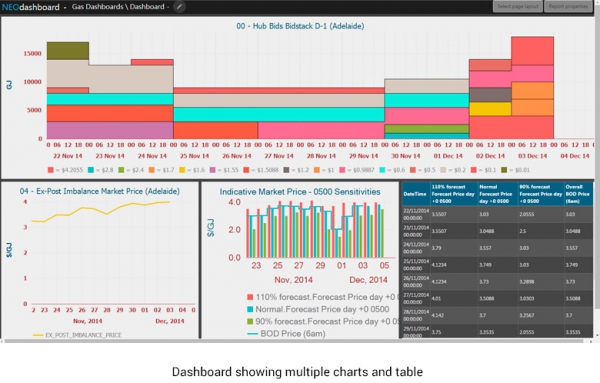This screenshot has width=600, height=383.
Task: Click the Normal Forecast Price column header
Action: (x=497, y=194)
